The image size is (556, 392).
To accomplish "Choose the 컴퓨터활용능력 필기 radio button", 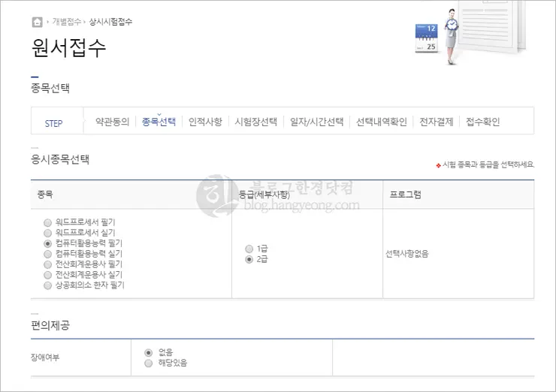I will pos(47,243).
